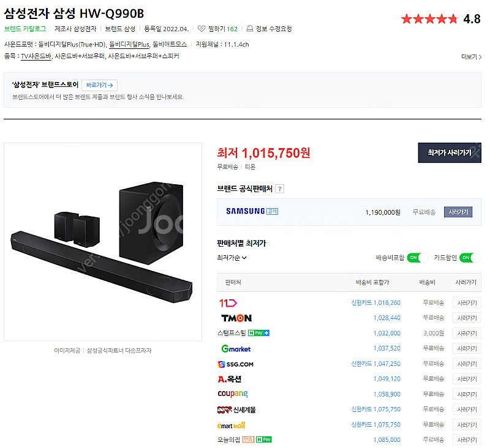Click the soundbar product image
490x448 pixels.
[103, 239]
